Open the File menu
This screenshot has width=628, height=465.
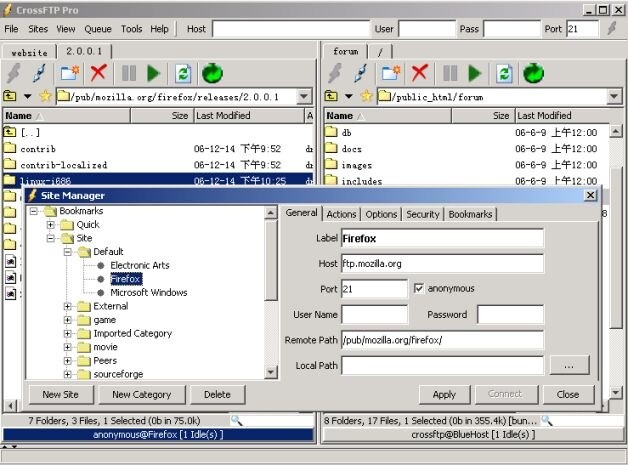(x=11, y=29)
